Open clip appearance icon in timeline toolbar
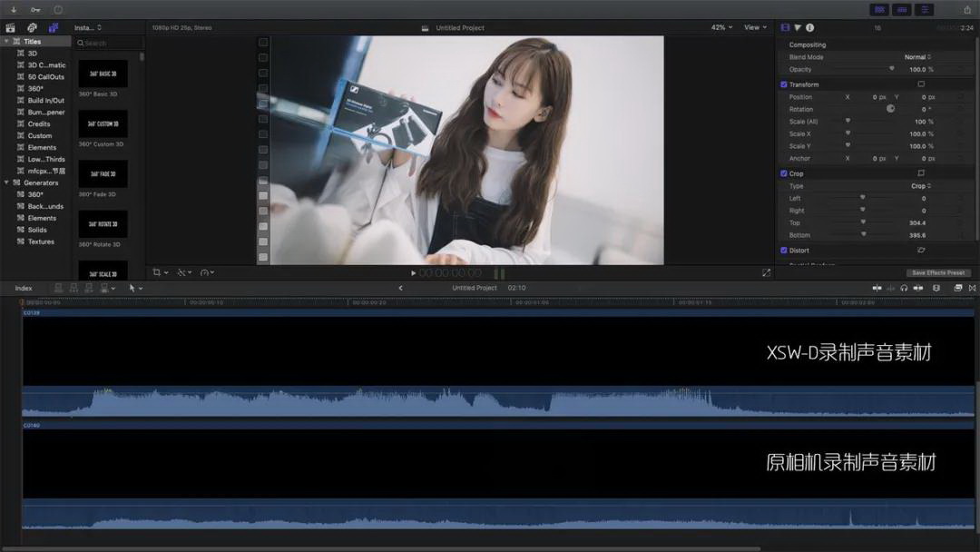The width and height of the screenshot is (980, 552). 936,288
